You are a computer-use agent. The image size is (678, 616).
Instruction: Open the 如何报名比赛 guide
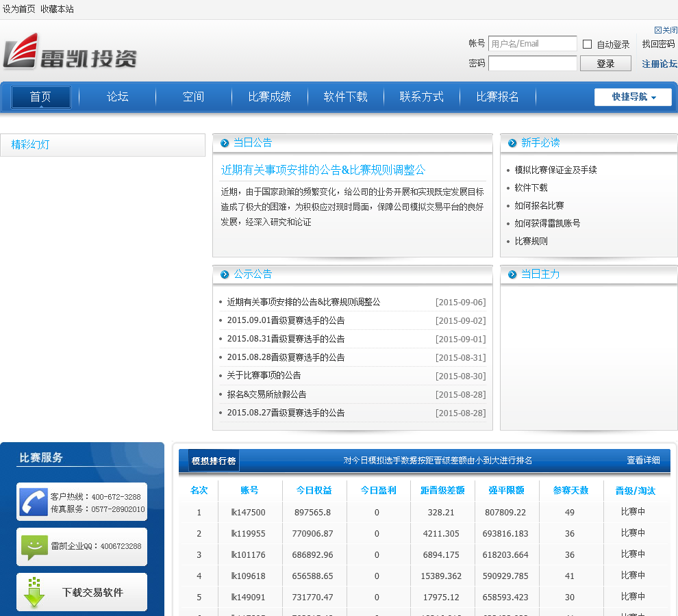point(539,205)
